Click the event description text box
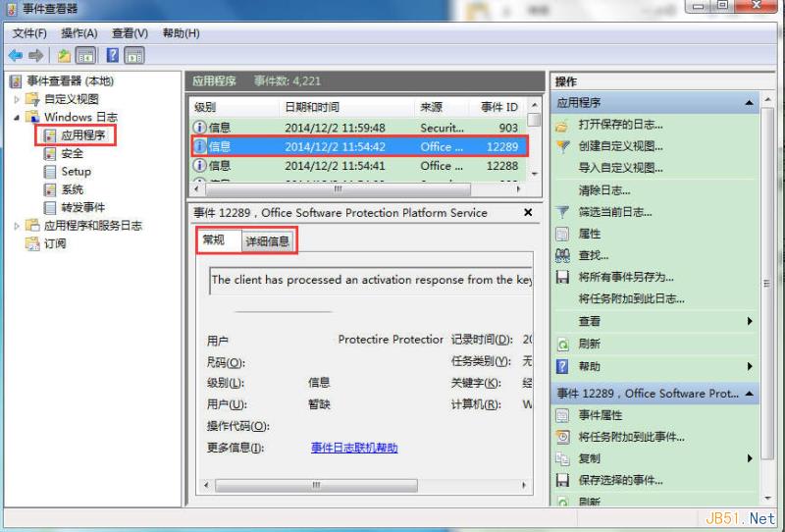 (371, 280)
